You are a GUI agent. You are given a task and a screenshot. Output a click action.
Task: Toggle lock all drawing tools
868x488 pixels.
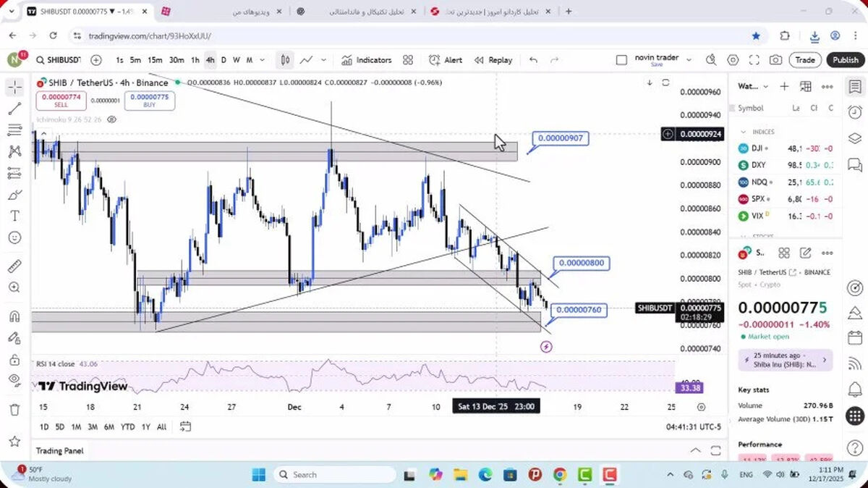pyautogui.click(x=14, y=360)
